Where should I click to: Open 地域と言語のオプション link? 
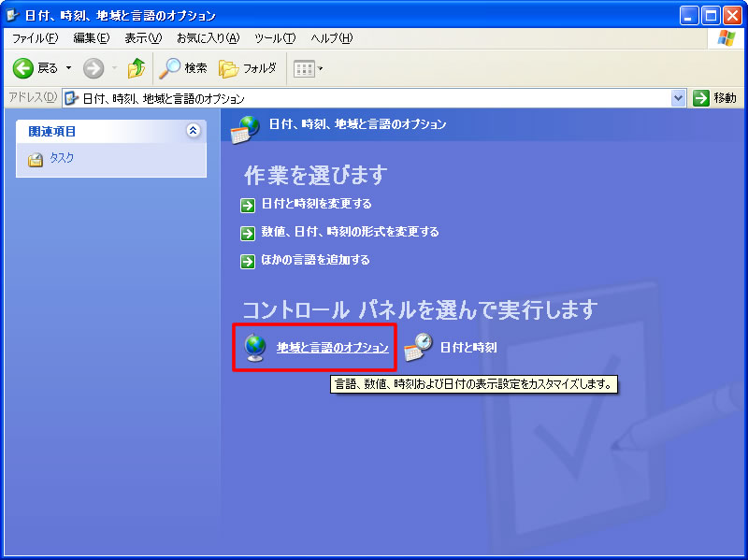tap(333, 348)
